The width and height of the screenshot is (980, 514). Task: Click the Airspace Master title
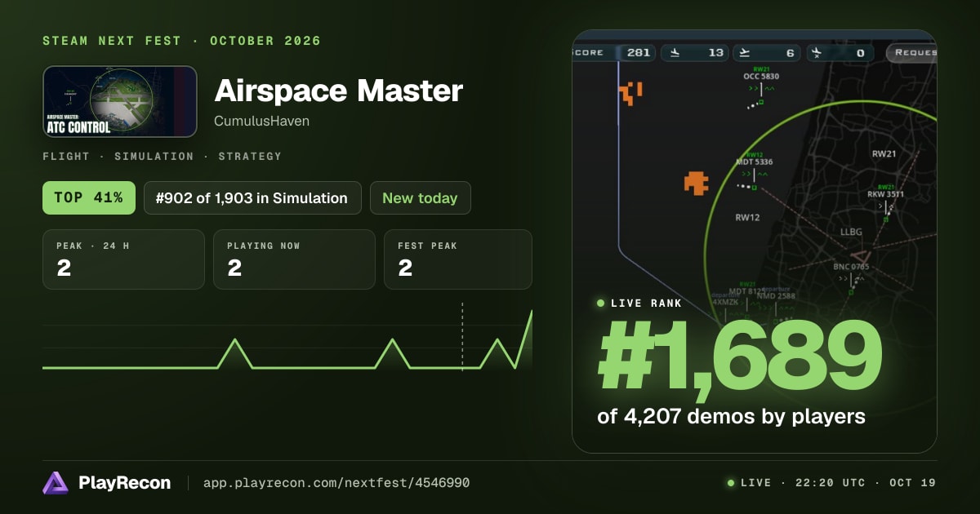click(x=339, y=91)
